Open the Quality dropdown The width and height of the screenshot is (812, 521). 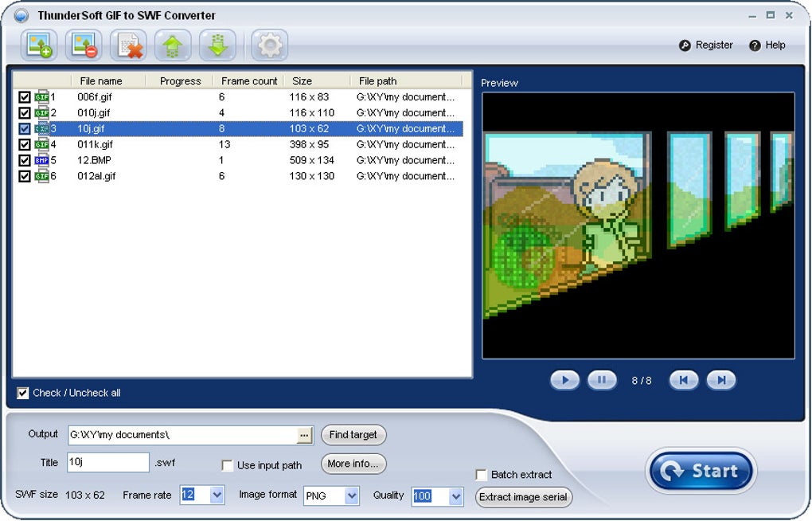click(x=455, y=496)
